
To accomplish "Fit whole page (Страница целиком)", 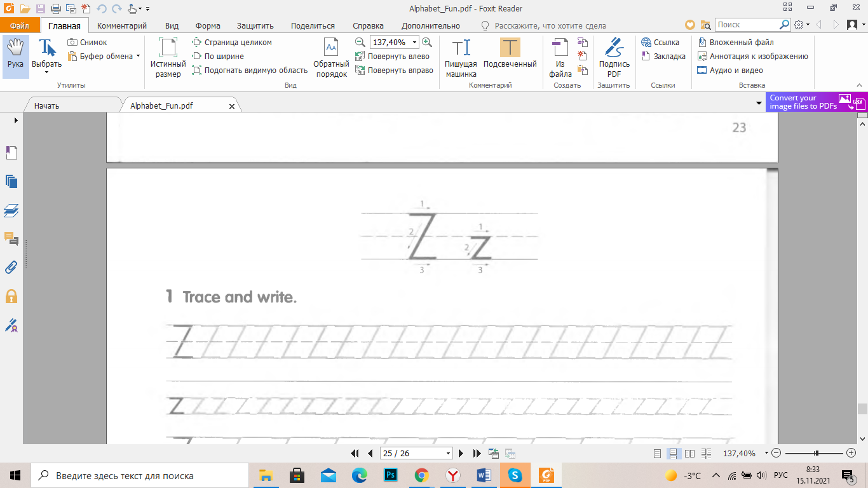I will tap(232, 43).
